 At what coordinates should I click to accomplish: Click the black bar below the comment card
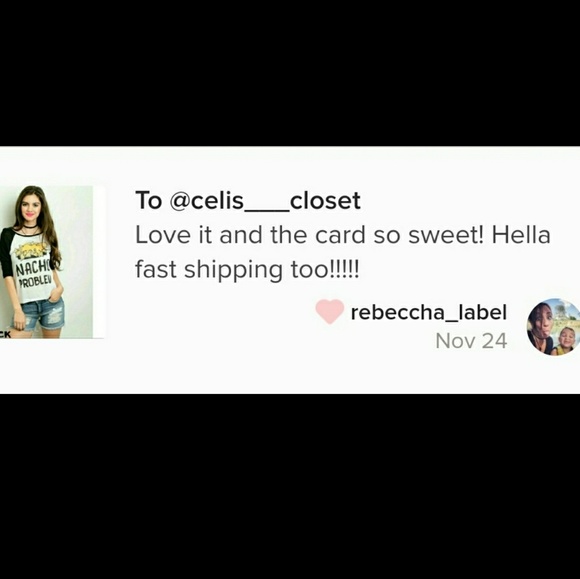[290, 486]
